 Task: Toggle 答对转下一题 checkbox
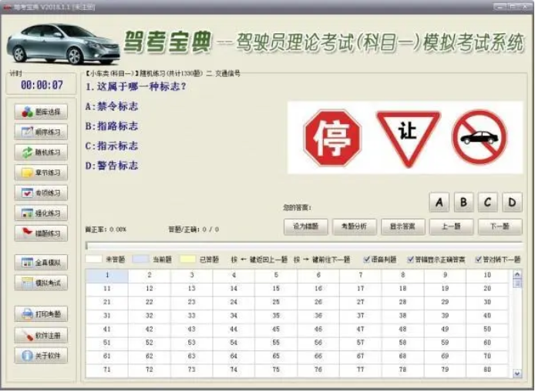pos(479,260)
